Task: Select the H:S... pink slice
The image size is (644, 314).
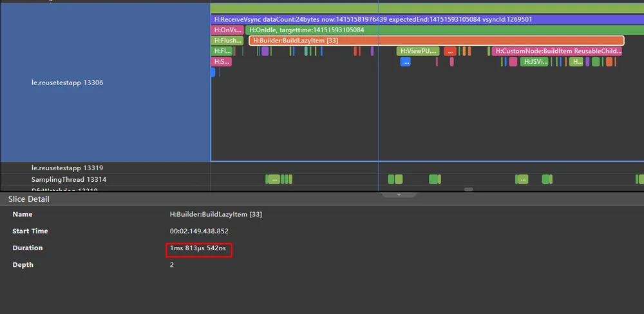Action: coord(221,62)
